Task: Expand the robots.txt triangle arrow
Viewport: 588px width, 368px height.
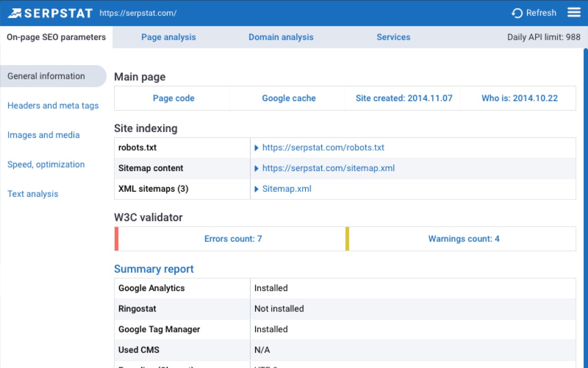Action: (257, 148)
